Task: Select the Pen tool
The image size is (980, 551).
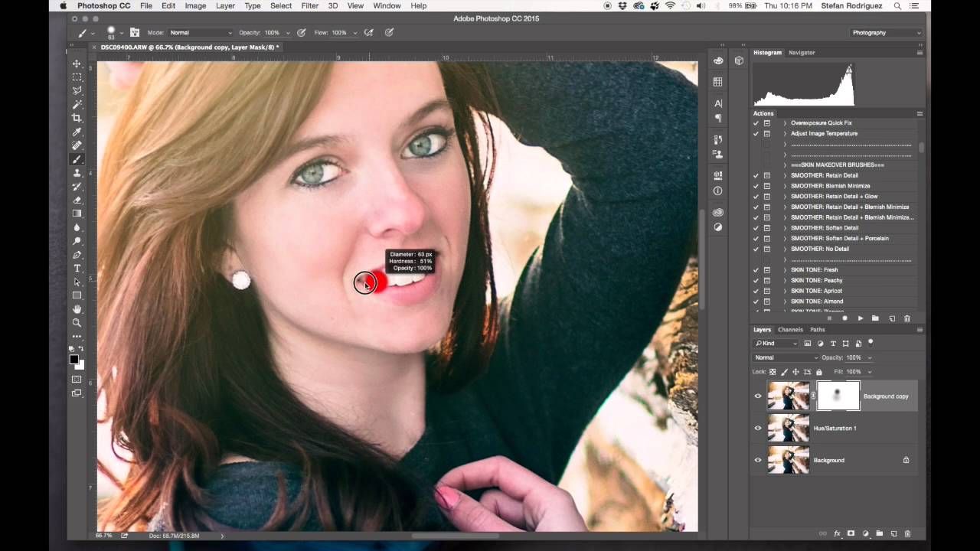Action: point(77,255)
